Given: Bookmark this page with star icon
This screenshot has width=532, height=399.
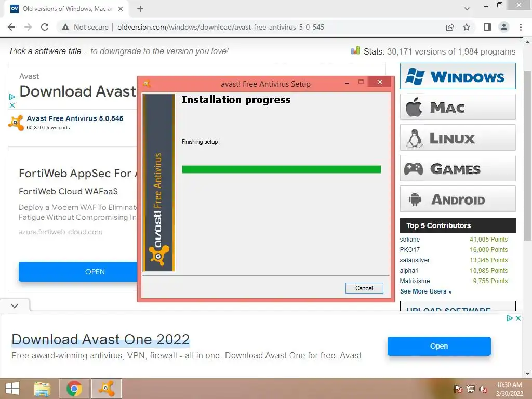Looking at the screenshot, I should coord(467,27).
